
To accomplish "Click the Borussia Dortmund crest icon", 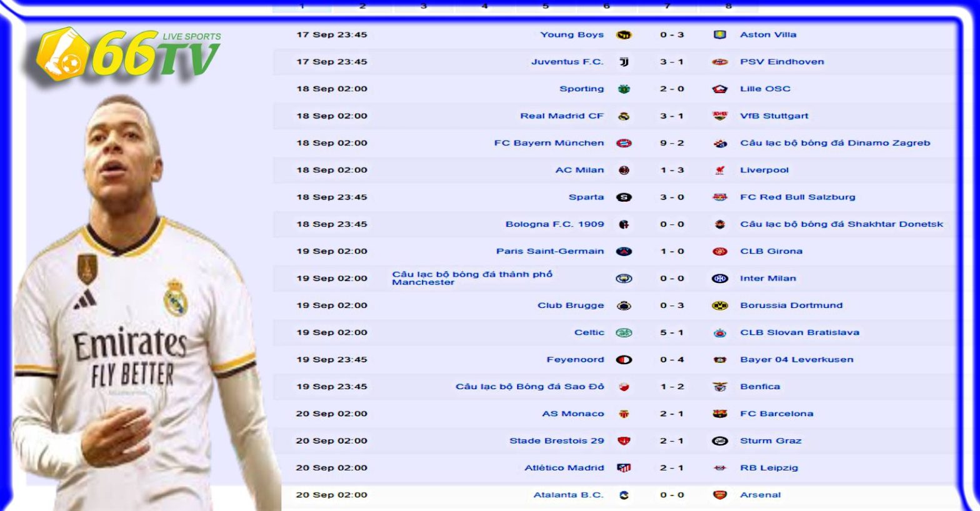I will click(720, 305).
